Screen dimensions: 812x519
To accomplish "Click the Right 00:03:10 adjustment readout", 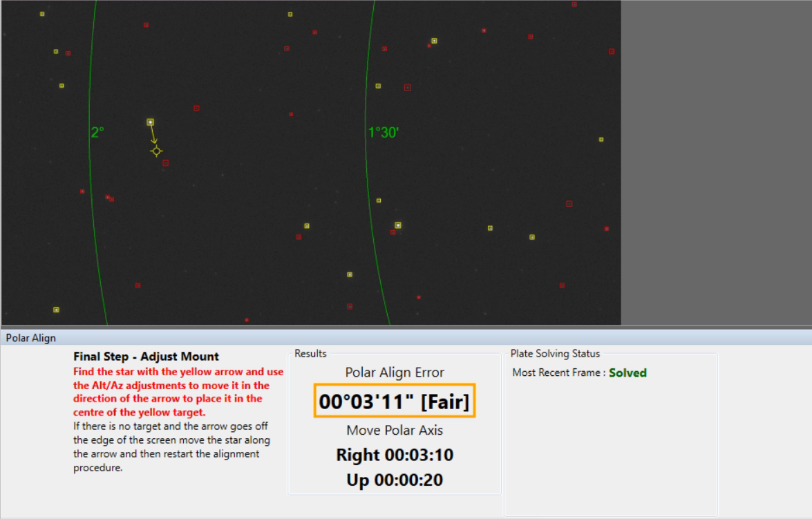I will [394, 455].
